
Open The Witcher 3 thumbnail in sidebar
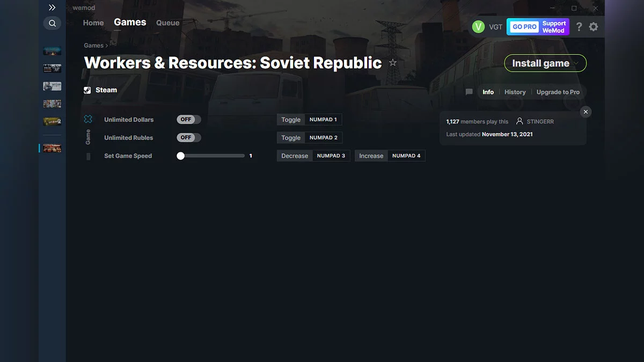click(x=52, y=86)
